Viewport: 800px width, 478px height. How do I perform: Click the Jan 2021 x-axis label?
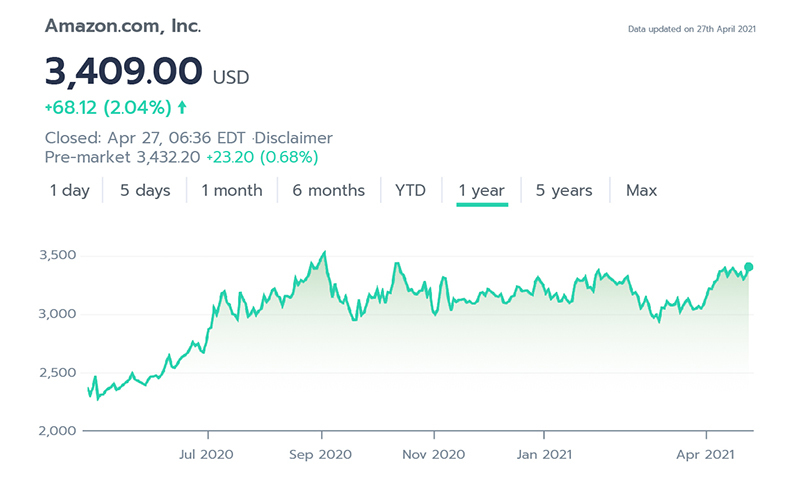point(544,455)
